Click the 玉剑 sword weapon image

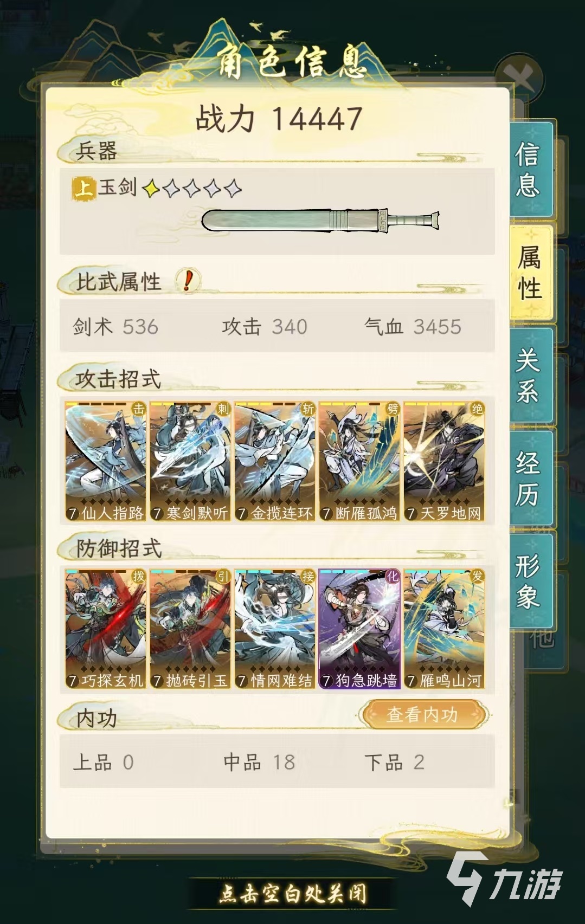320,221
